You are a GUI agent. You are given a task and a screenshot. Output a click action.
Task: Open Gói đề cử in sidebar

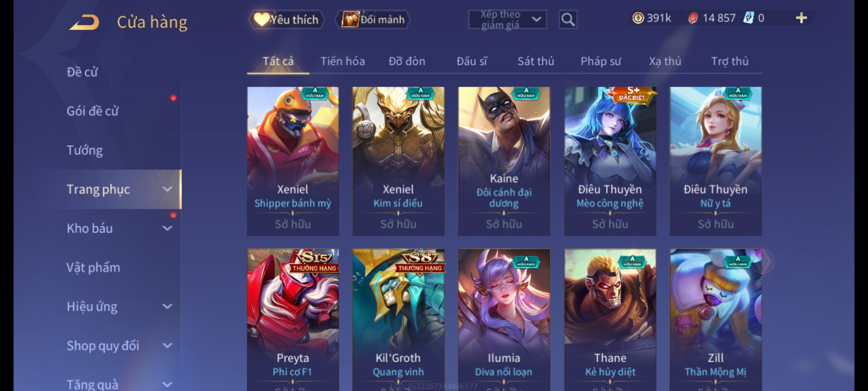click(93, 111)
